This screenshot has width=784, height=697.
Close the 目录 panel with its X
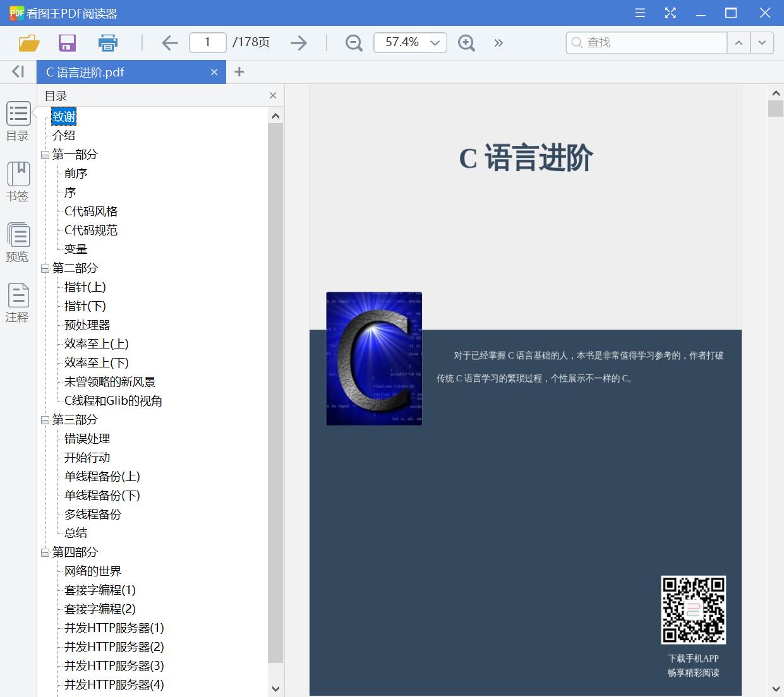point(272,95)
